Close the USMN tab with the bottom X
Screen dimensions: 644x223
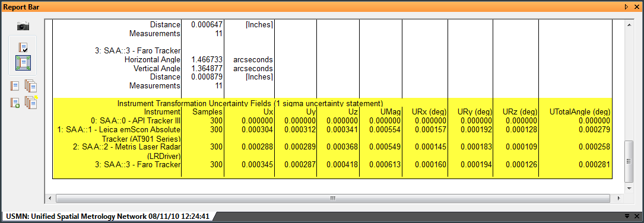636,216
